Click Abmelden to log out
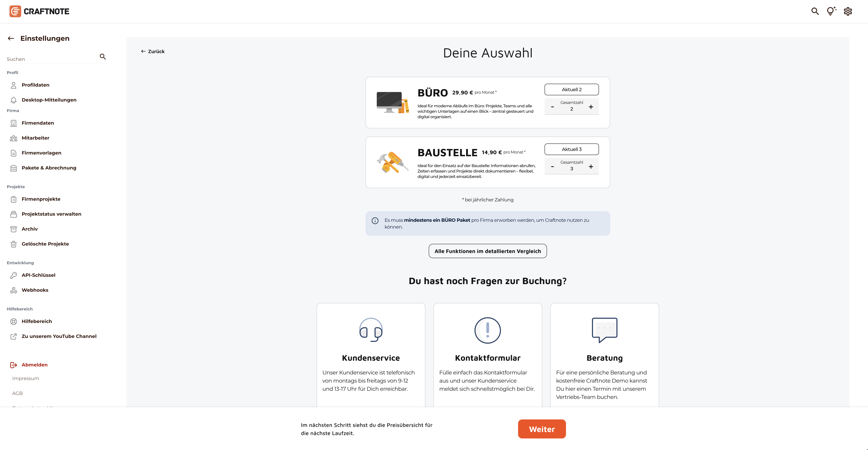The image size is (868, 450). pyautogui.click(x=34, y=365)
